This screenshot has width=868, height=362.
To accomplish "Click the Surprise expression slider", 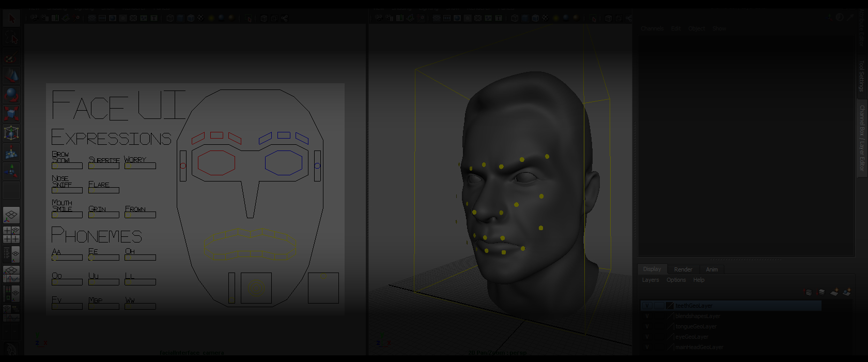I will pyautogui.click(x=104, y=166).
